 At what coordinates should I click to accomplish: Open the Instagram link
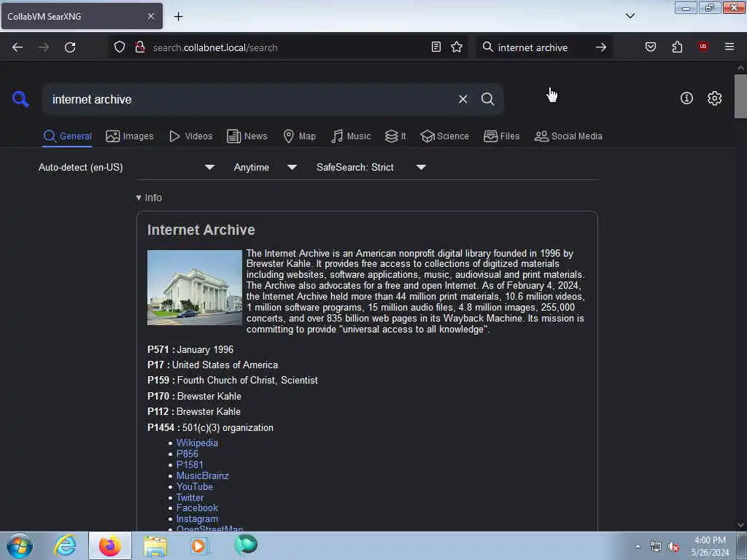(197, 519)
